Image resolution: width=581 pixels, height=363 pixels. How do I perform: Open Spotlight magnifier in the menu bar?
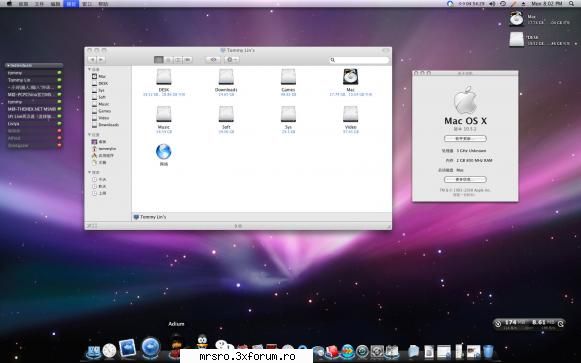(x=572, y=4)
